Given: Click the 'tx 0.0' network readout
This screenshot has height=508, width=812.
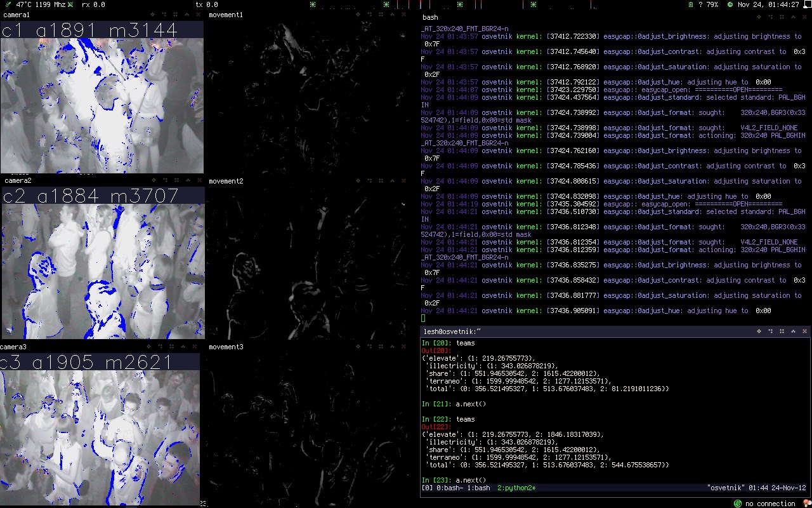Looking at the screenshot, I should 207,4.
